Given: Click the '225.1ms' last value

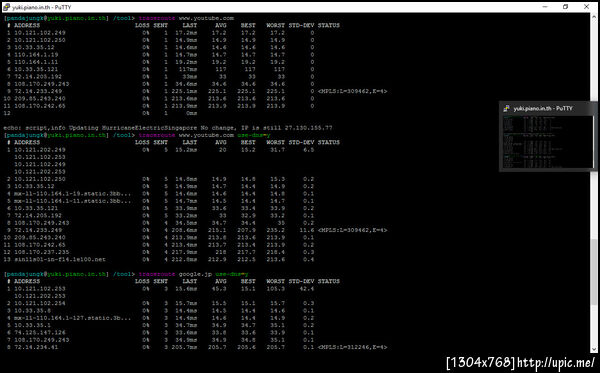Looking at the screenshot, I should 184,91.
